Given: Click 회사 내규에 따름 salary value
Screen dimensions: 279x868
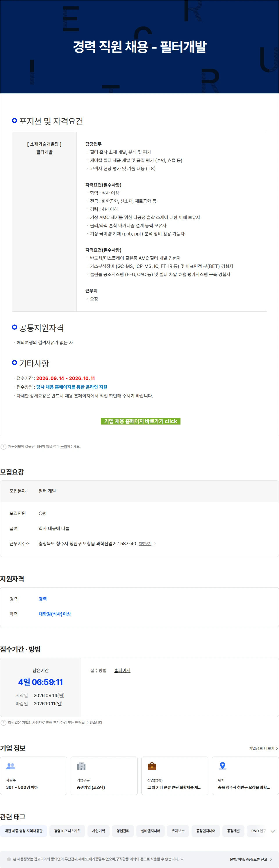Looking at the screenshot, I should click(54, 528).
